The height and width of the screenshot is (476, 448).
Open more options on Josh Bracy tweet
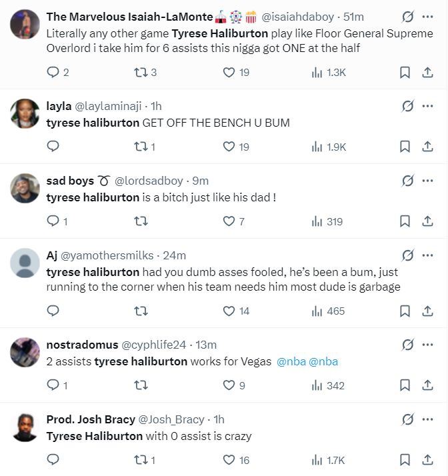coord(428,419)
